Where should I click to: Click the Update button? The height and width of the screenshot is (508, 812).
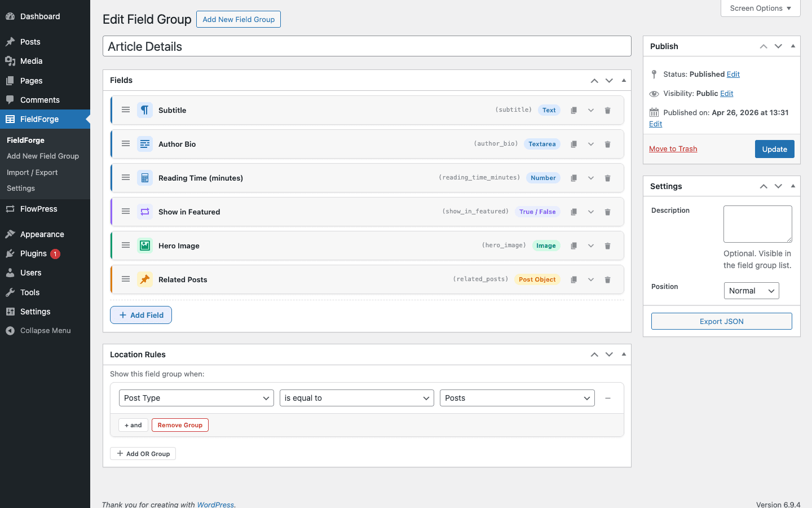point(774,149)
